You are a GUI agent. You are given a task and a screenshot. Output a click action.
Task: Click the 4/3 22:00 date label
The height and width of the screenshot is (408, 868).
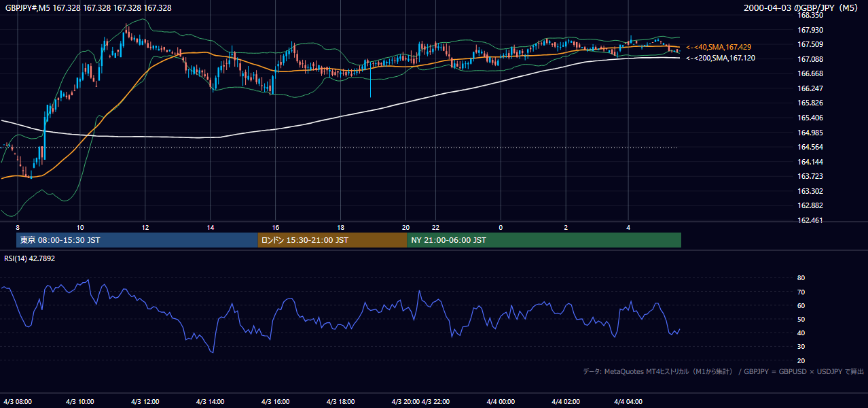pyautogui.click(x=437, y=402)
